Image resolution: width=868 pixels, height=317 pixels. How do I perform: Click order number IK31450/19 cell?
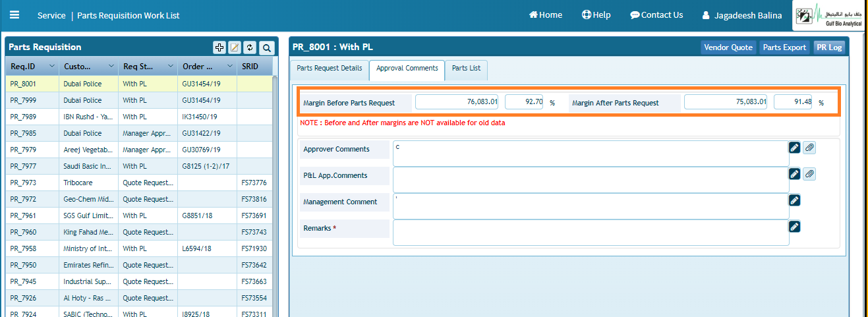[x=207, y=117]
